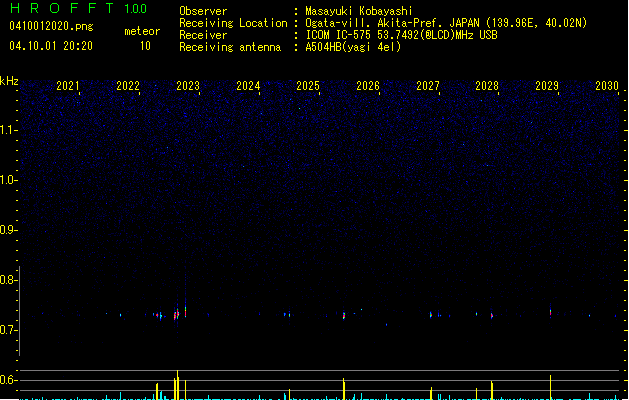Click the meteor echo near 2029
This screenshot has height=400, width=629.
[550, 312]
